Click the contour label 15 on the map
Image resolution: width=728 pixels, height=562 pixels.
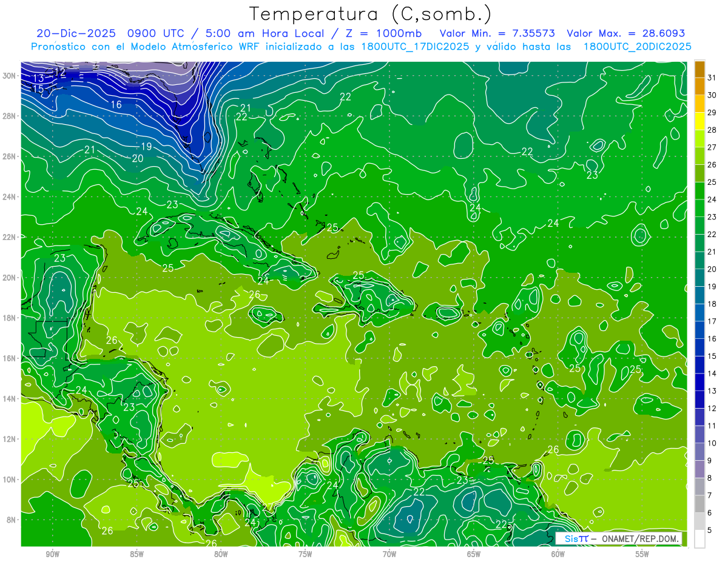click(38, 89)
